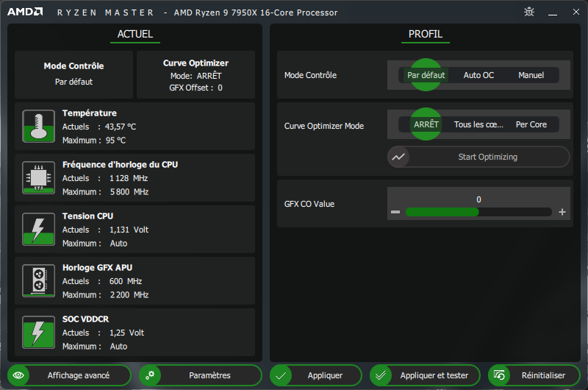The height and width of the screenshot is (390, 588).
Task: Click the Fréquence d'horloge du CPU heading
Action: coord(120,164)
